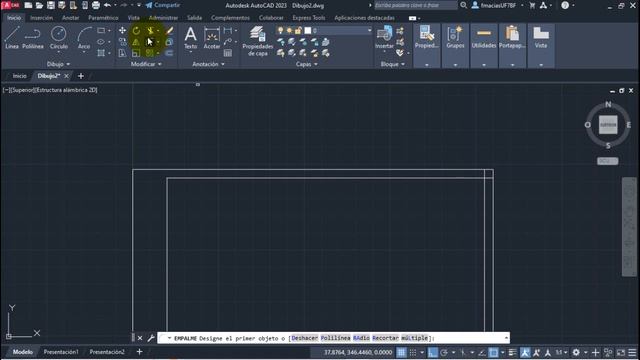Click the layer color white swatch
Screen dimensions: 640x360
pyautogui.click(x=308, y=31)
